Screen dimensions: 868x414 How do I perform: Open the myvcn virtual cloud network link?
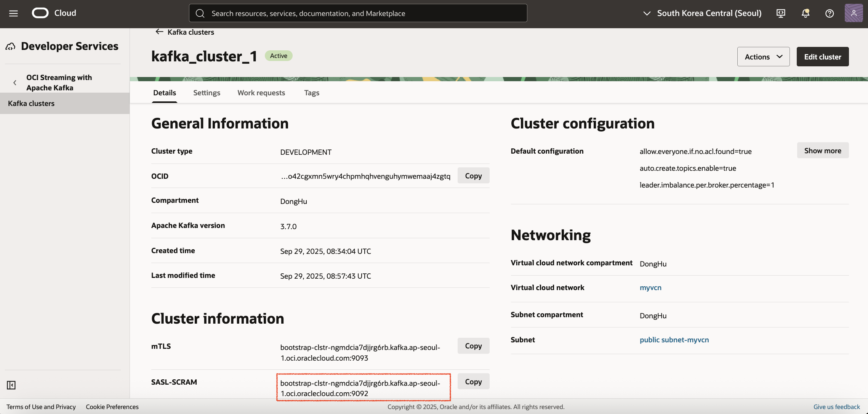650,287
